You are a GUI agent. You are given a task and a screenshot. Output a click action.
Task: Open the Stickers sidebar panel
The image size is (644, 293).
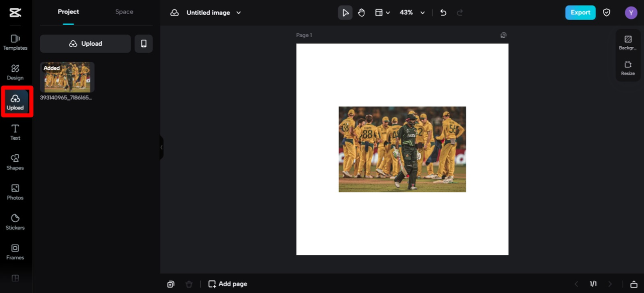[15, 222]
